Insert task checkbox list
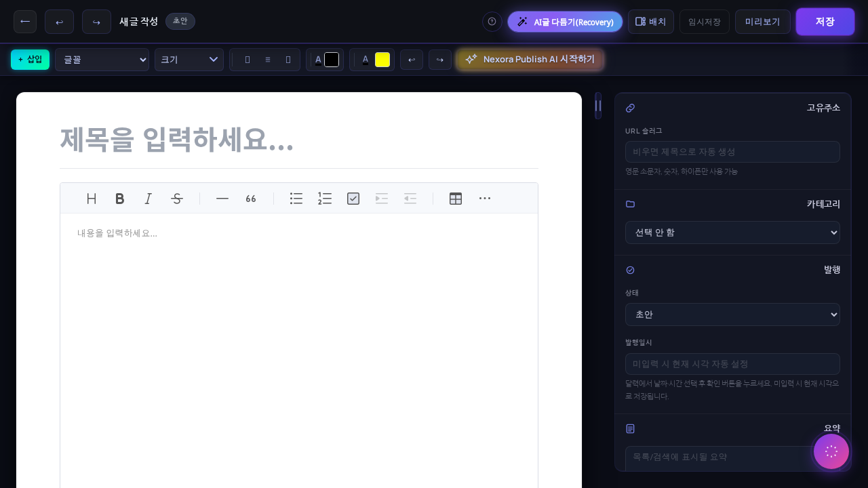 tap(353, 199)
